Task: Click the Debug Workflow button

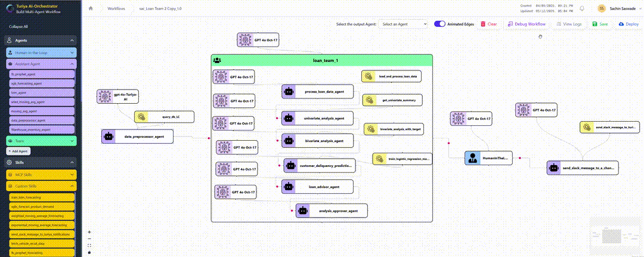Action: 527,24
